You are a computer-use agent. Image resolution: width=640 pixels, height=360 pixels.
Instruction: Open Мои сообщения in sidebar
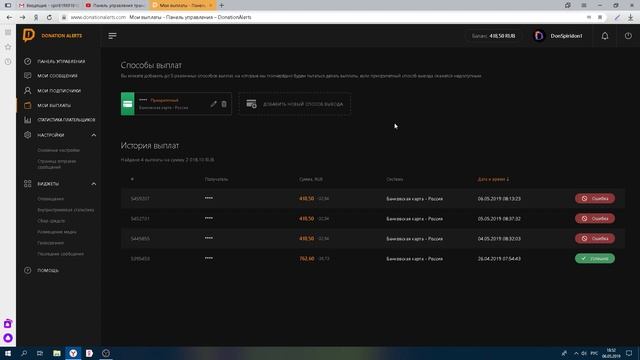pos(57,76)
